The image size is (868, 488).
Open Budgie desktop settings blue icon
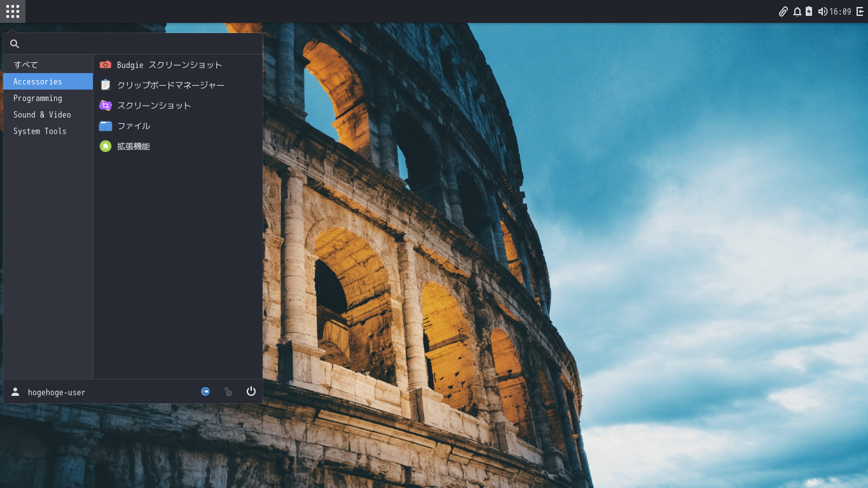pyautogui.click(x=205, y=391)
